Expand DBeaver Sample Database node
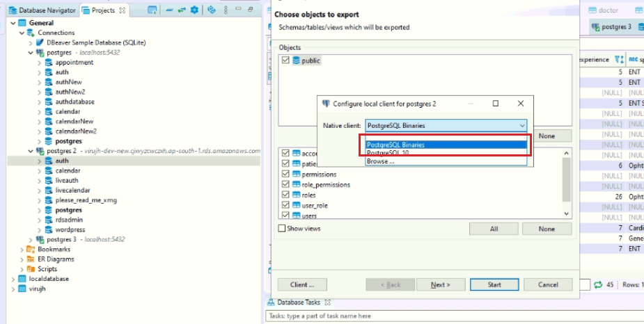 tap(31, 42)
